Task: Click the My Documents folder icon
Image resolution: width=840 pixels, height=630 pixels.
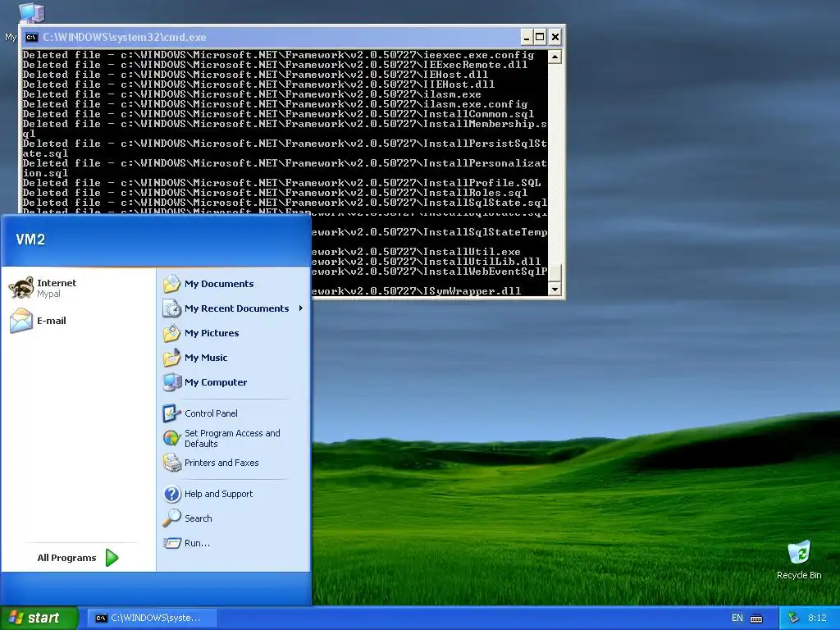Action: click(x=172, y=283)
